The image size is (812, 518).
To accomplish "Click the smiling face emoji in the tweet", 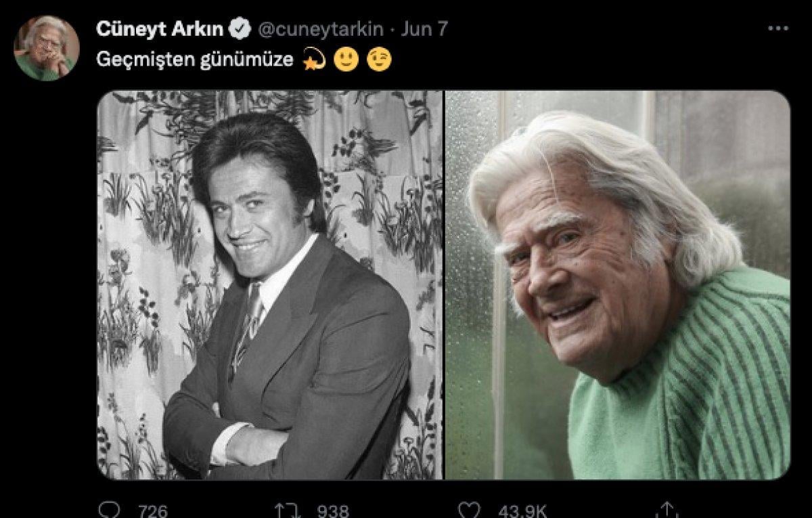I will pyautogui.click(x=347, y=60).
